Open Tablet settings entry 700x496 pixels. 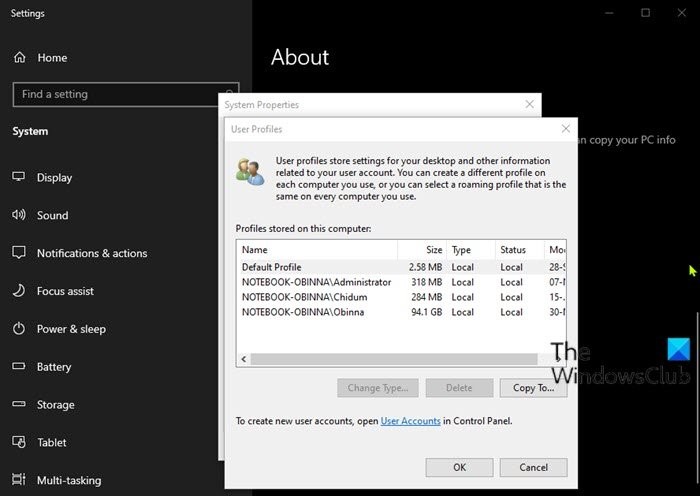click(x=52, y=442)
